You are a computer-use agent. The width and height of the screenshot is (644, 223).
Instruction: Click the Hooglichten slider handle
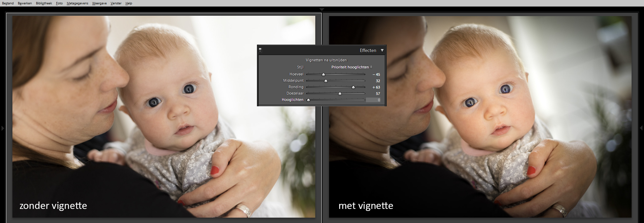308,100
